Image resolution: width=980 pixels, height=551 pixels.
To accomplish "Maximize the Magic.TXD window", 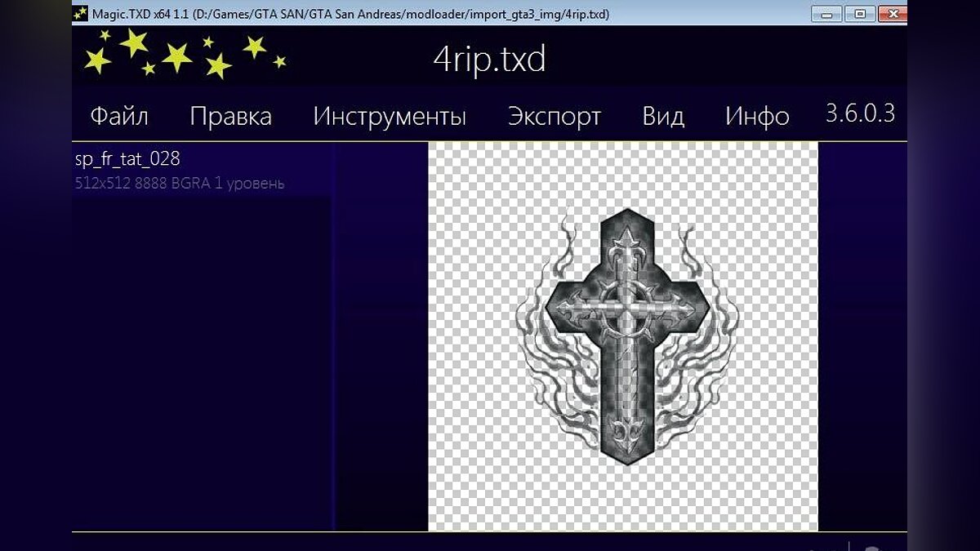I will (859, 14).
